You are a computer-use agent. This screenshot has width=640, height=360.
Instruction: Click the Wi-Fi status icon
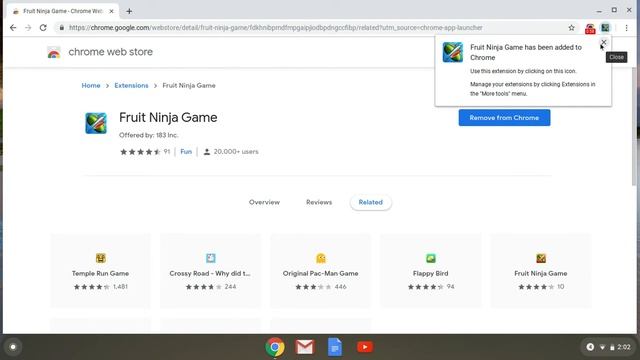[x=602, y=347]
